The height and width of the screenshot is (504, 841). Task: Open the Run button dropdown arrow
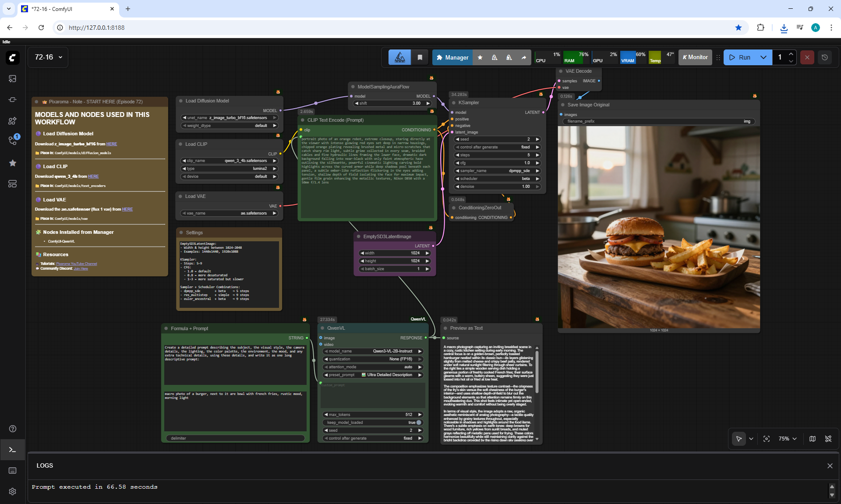763,57
